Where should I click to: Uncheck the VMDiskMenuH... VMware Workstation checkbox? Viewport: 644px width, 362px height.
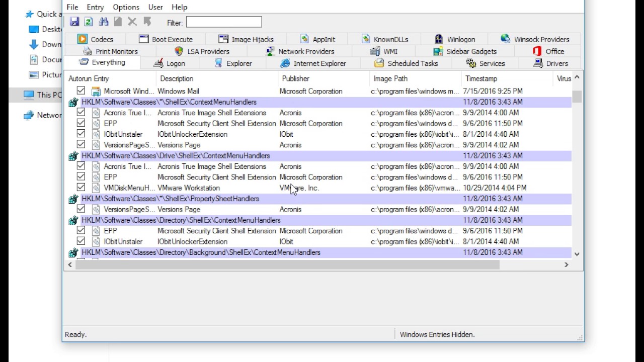click(x=81, y=188)
